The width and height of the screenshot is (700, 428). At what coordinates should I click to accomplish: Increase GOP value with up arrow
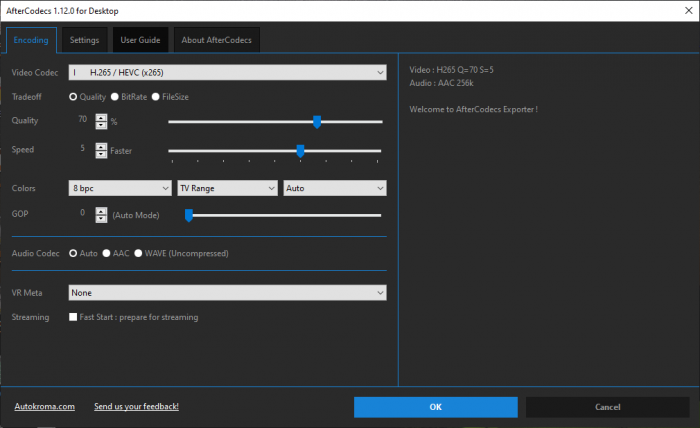click(101, 210)
